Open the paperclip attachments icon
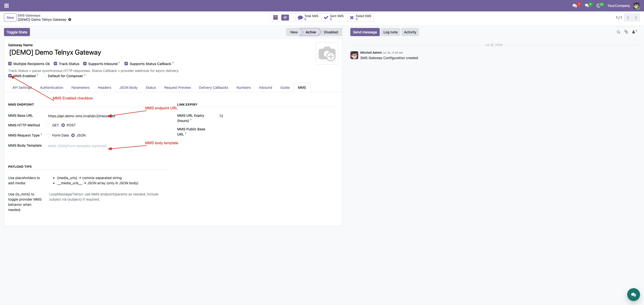 click(626, 32)
